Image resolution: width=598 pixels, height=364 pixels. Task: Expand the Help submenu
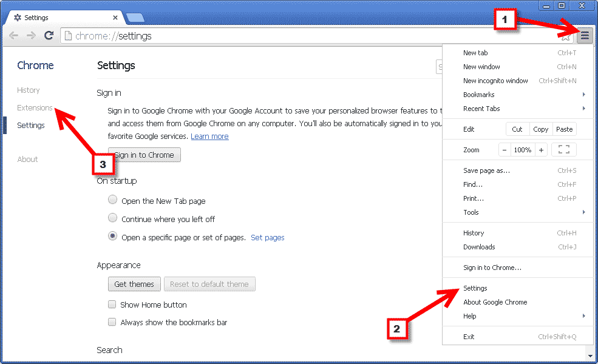(518, 316)
